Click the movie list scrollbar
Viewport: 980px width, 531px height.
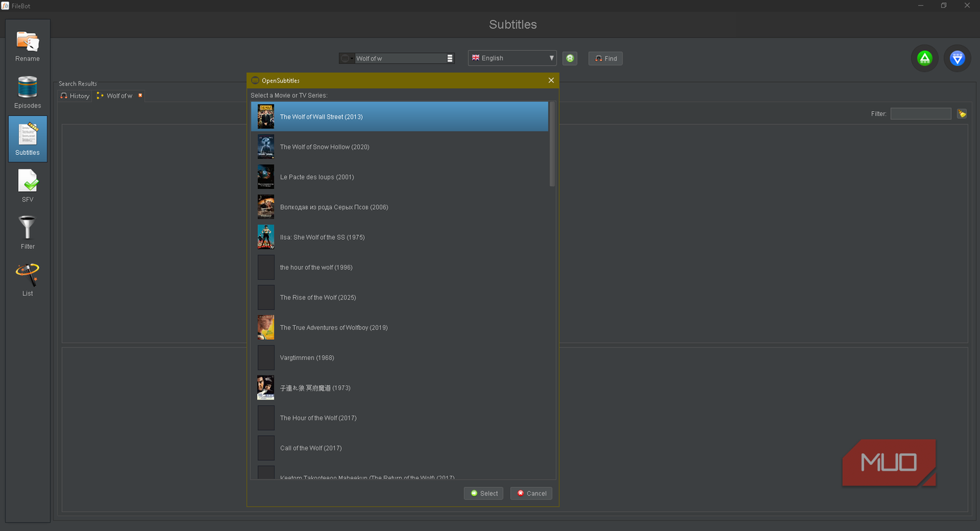point(552,144)
